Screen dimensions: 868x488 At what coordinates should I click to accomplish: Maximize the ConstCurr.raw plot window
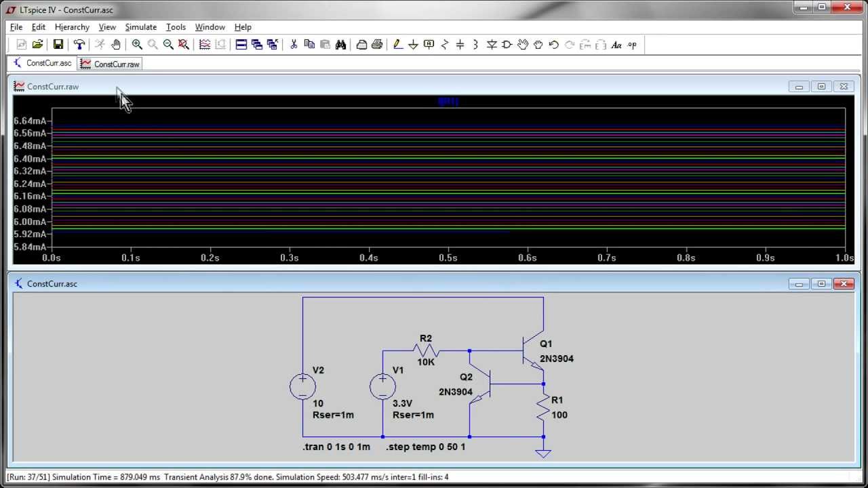pos(821,87)
